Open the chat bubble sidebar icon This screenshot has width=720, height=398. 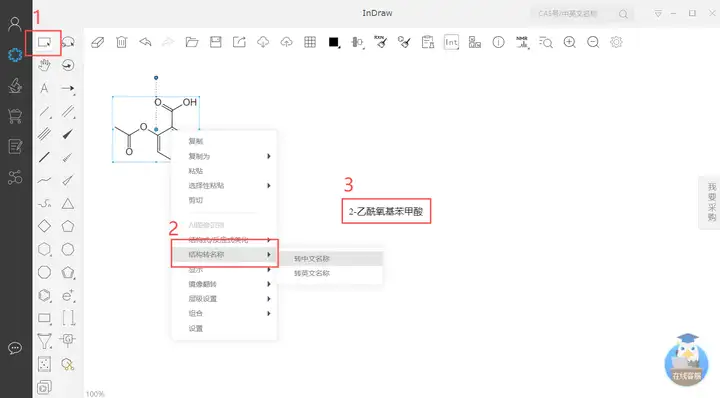coord(15,348)
